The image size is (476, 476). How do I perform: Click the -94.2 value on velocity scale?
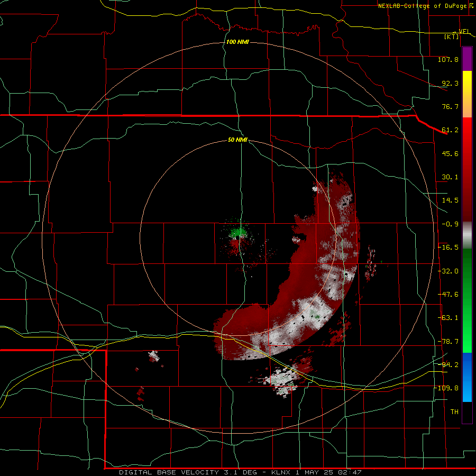tap(448, 364)
